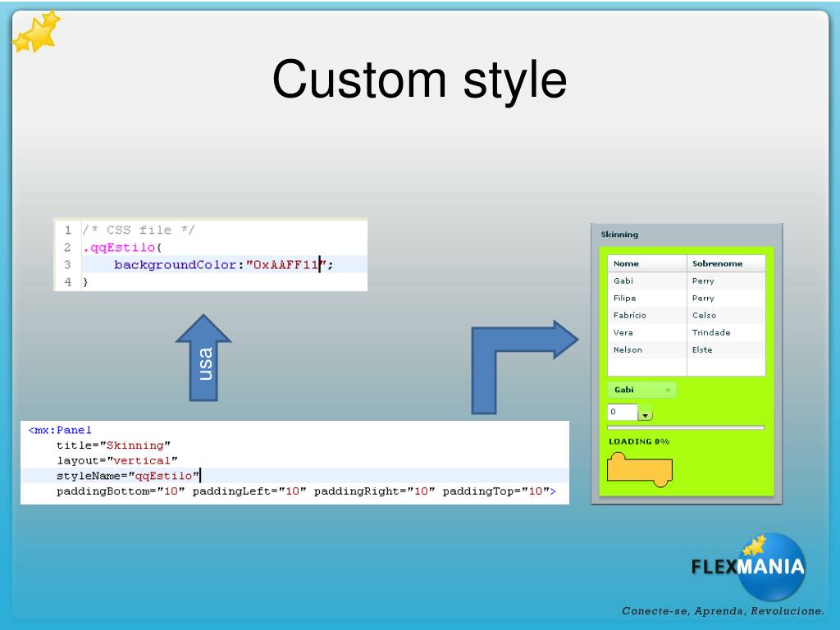Click the title="Skinning" attribute line
Screen dimensions: 840x630
tap(113, 445)
